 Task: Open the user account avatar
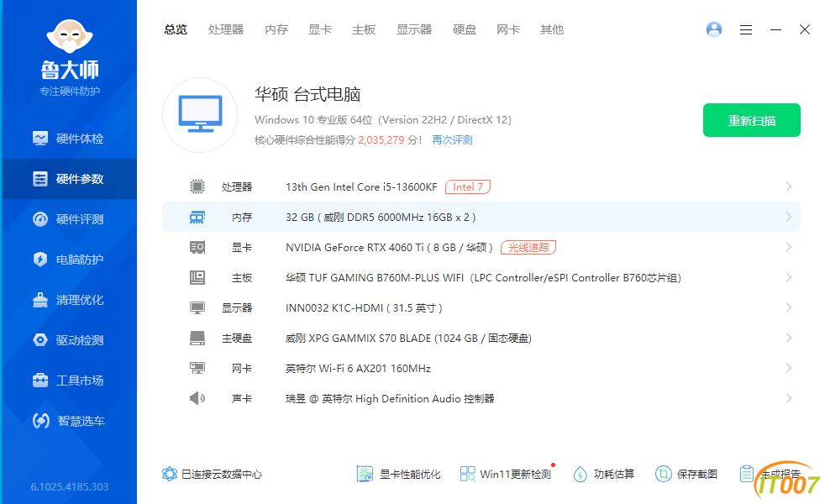pos(714,29)
